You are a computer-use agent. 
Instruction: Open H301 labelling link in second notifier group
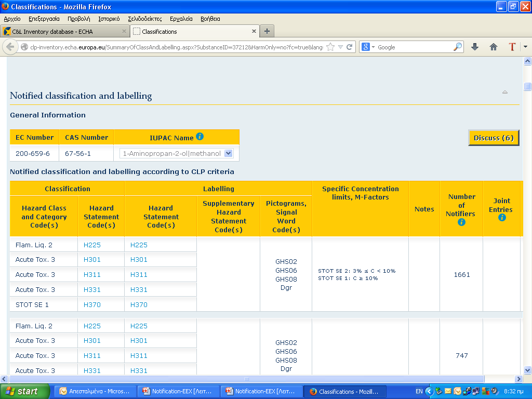(139, 341)
